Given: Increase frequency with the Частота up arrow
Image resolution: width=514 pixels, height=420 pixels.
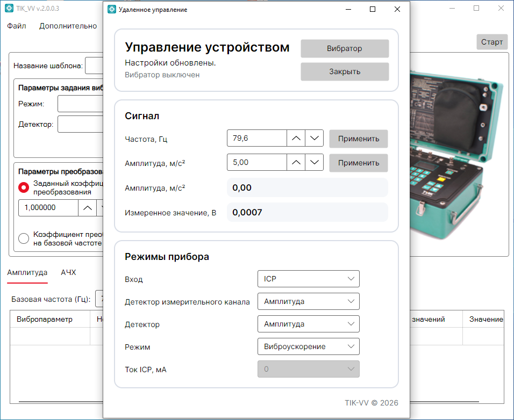Looking at the screenshot, I should pos(296,138).
